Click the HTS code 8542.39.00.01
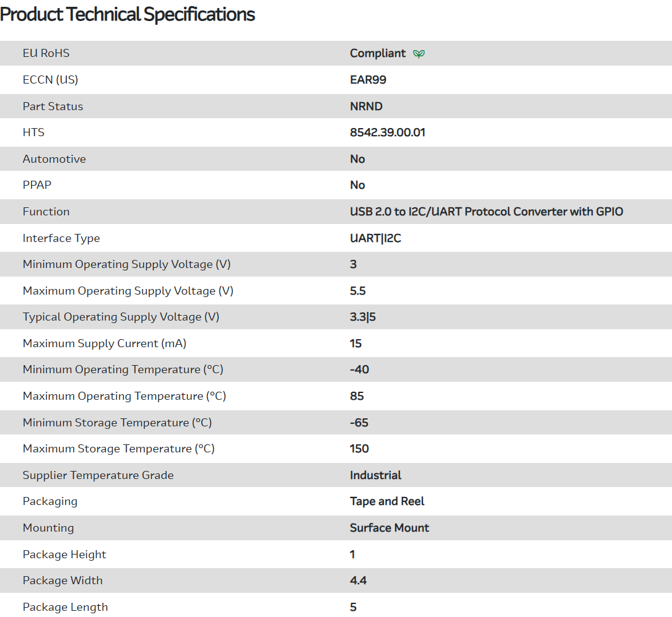This screenshot has width=672, height=617. point(387,132)
